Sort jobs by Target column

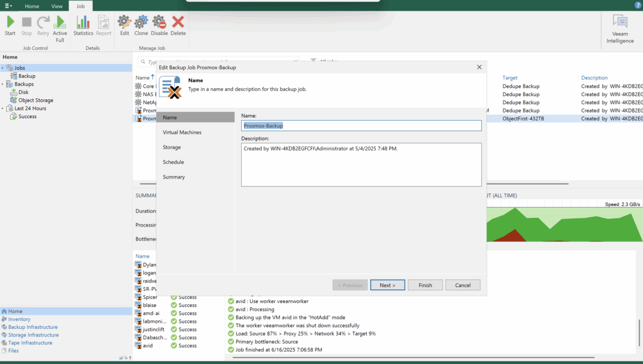[509, 78]
